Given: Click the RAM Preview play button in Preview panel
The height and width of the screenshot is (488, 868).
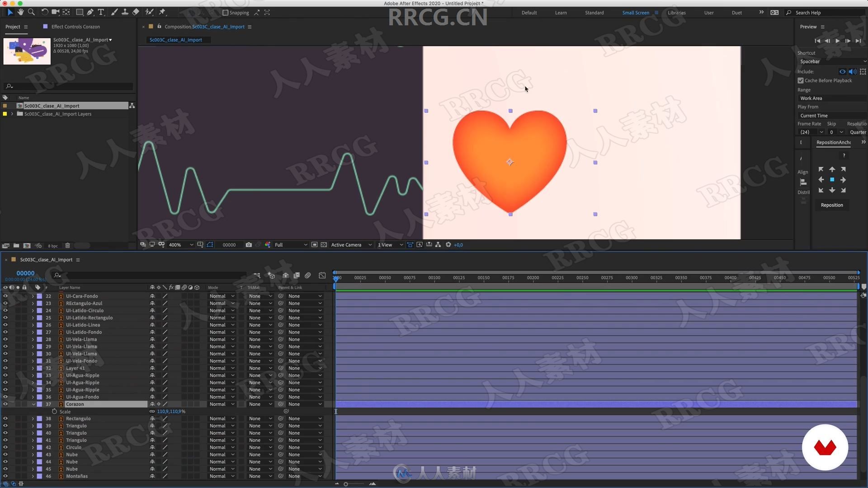Looking at the screenshot, I should pyautogui.click(x=838, y=41).
